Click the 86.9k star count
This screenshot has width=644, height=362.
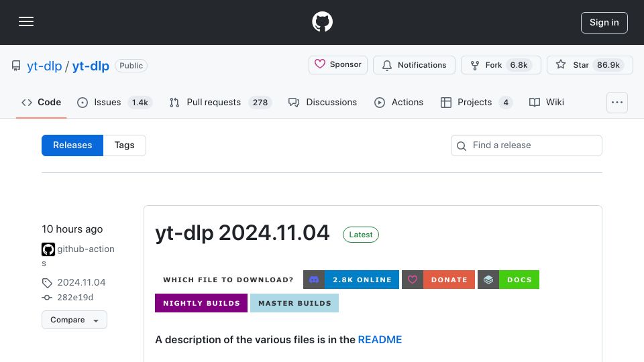tap(608, 65)
